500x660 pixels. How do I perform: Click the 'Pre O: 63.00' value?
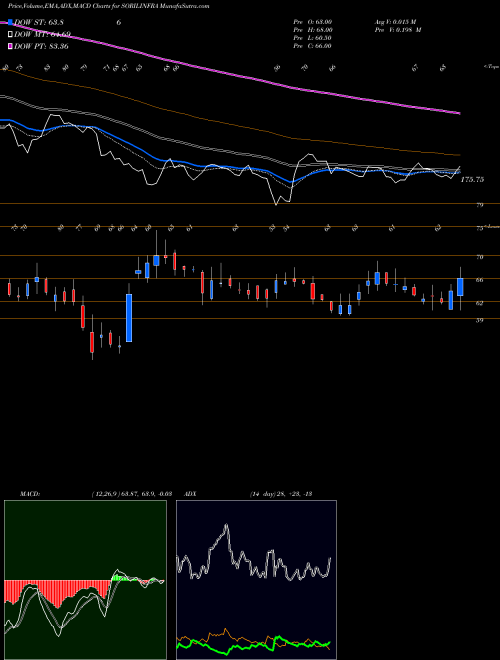pyautogui.click(x=312, y=22)
